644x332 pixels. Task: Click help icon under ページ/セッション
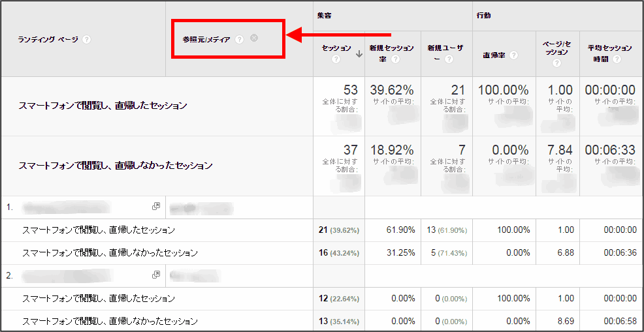(556, 63)
